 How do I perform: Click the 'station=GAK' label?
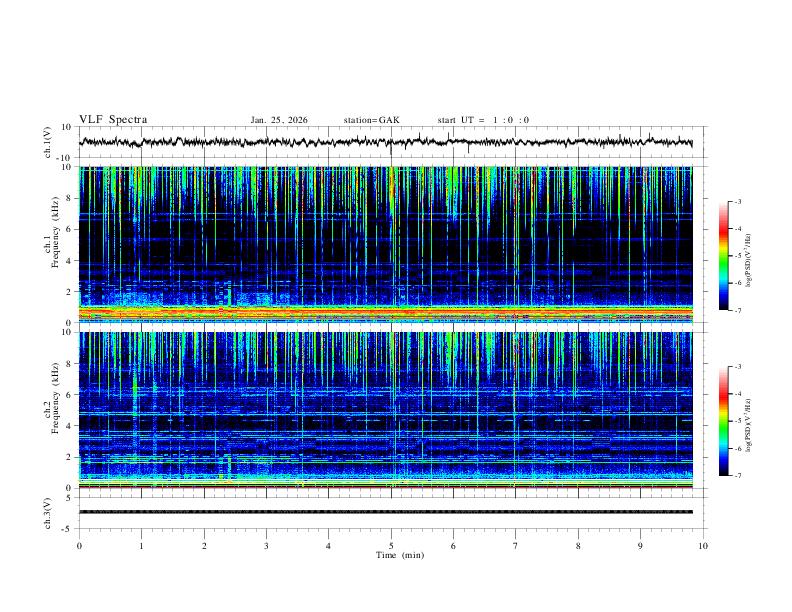(x=371, y=120)
